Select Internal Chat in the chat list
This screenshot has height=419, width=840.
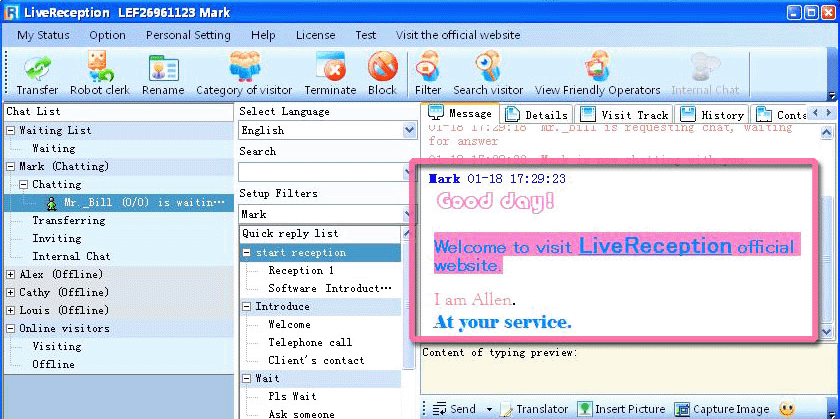71,256
